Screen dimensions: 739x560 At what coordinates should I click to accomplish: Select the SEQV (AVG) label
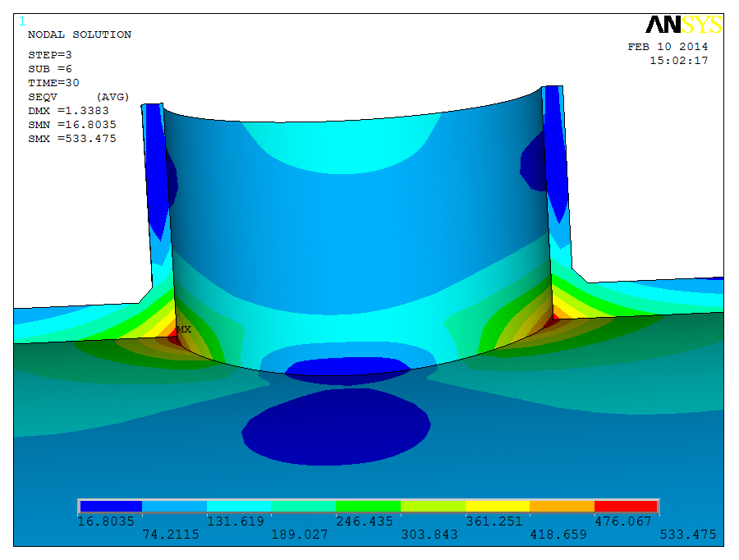tap(80, 97)
